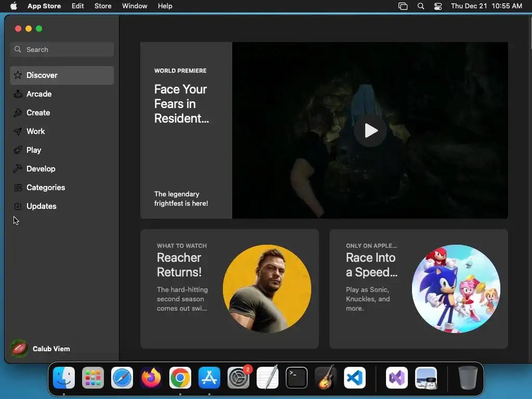The height and width of the screenshot is (399, 532).
Task: Open Spotlight search in the menu bar
Action: [421, 6]
